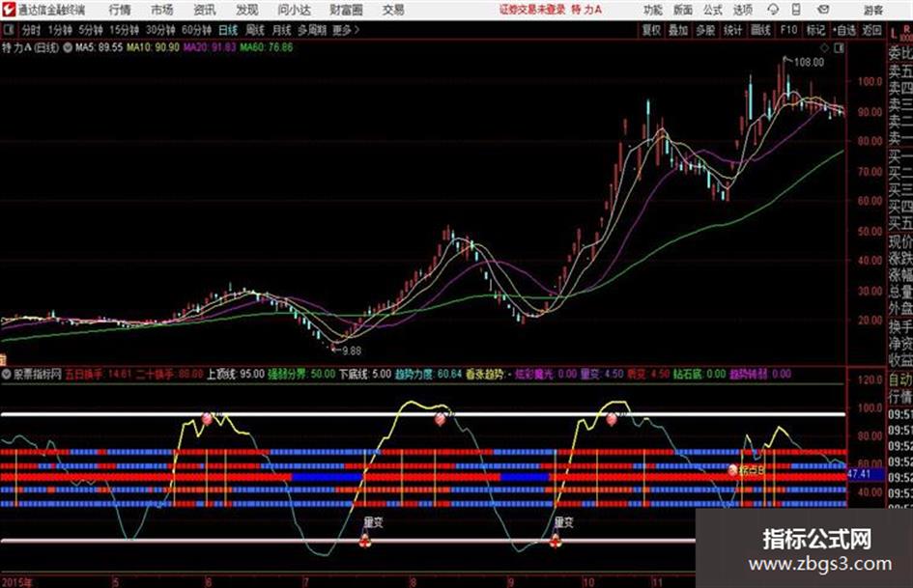Screen dimensions: 913x588
Task: Click the 叠加 overlay button
Action: point(678,30)
